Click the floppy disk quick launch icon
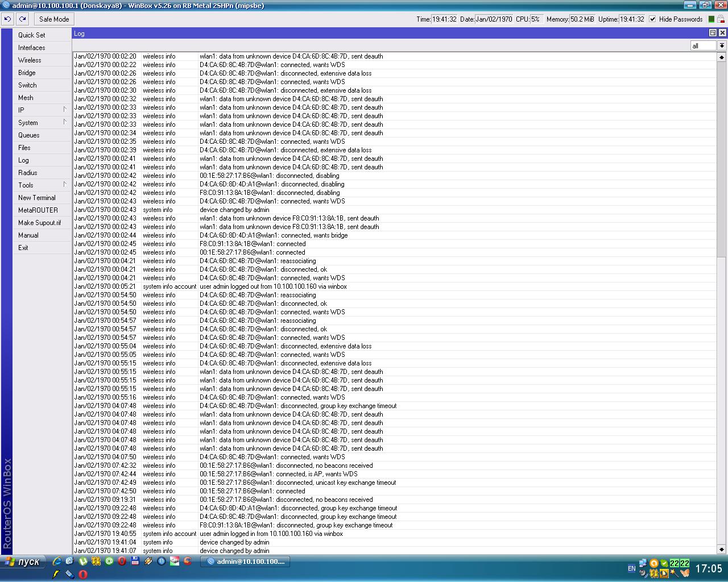This screenshot has width=728, height=582. coord(135,561)
